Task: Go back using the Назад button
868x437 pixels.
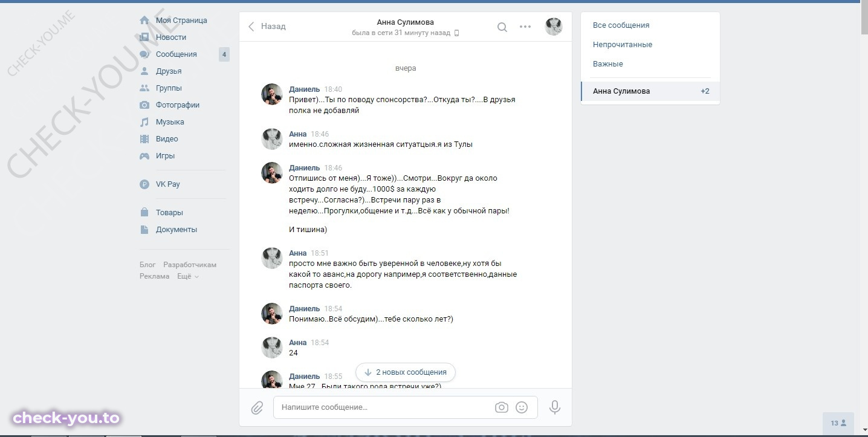Action: [x=267, y=27]
